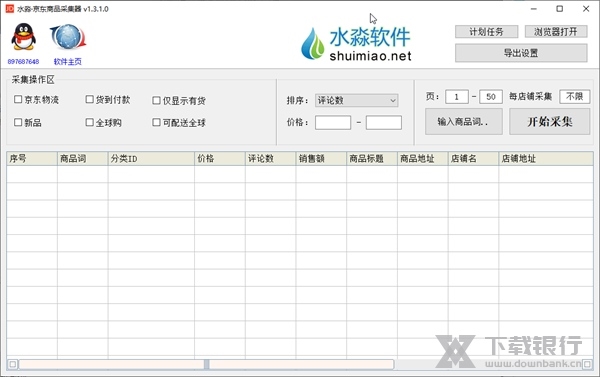Click the scrollbar left arrow button
Viewport: 600px width, 377px height.
(12, 364)
